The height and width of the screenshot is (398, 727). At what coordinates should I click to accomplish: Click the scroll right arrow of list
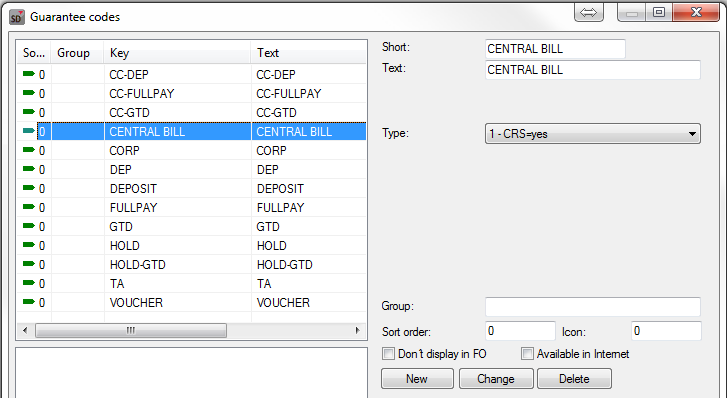tap(357, 330)
